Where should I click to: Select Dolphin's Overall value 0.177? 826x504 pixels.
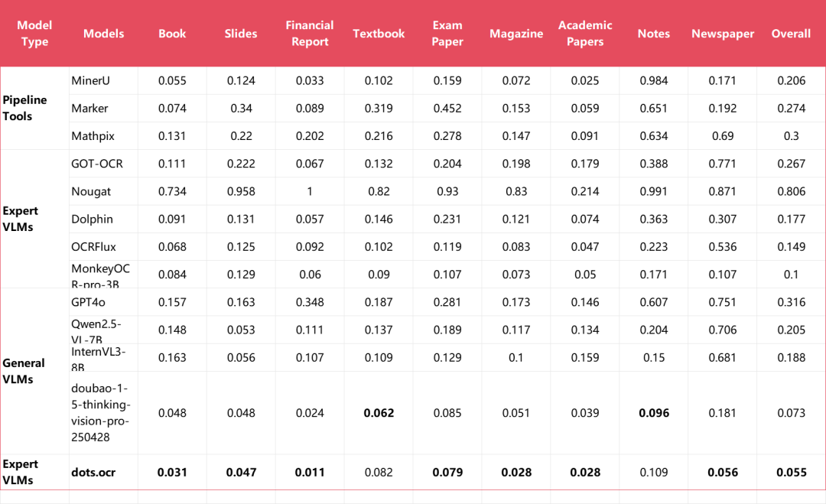click(792, 219)
